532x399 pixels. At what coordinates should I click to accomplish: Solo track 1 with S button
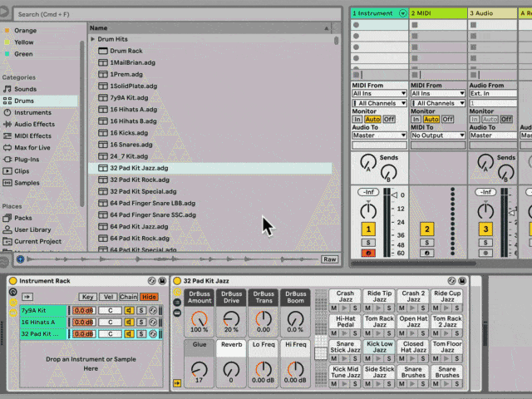coord(368,243)
